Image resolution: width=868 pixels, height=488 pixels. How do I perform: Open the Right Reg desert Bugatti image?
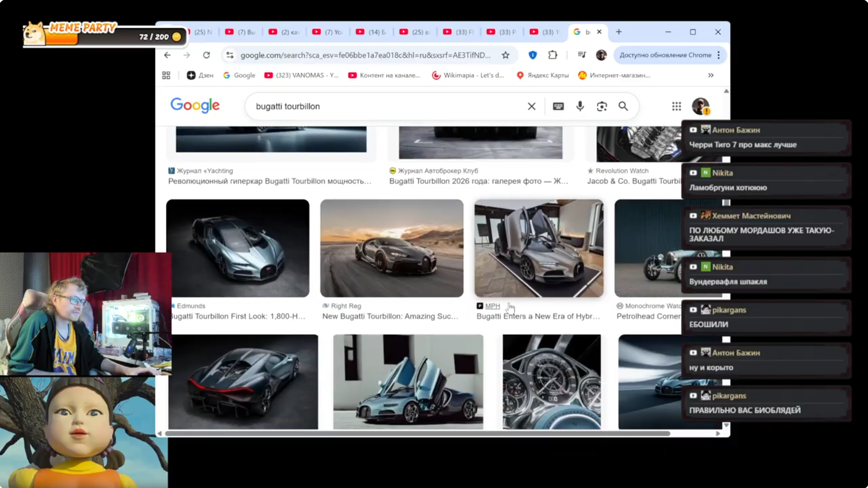point(392,248)
